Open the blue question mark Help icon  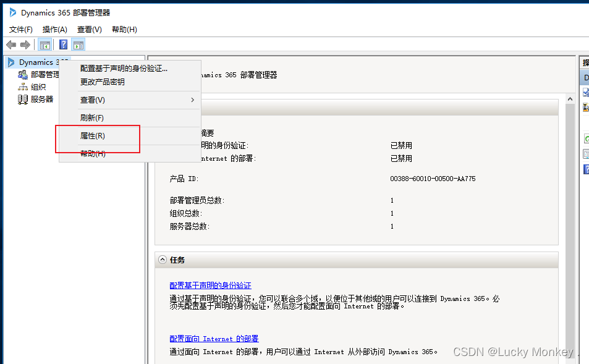[x=64, y=44]
